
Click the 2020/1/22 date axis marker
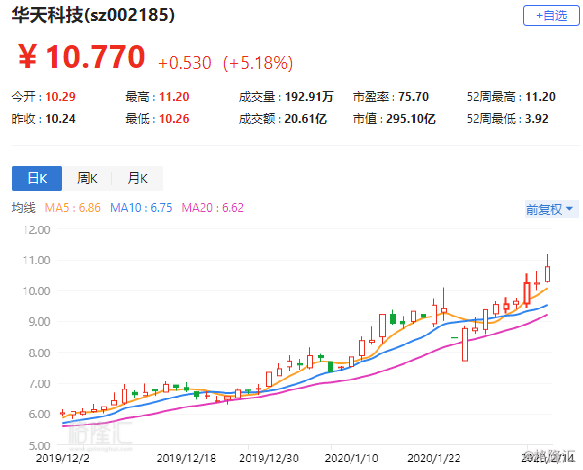(x=434, y=458)
